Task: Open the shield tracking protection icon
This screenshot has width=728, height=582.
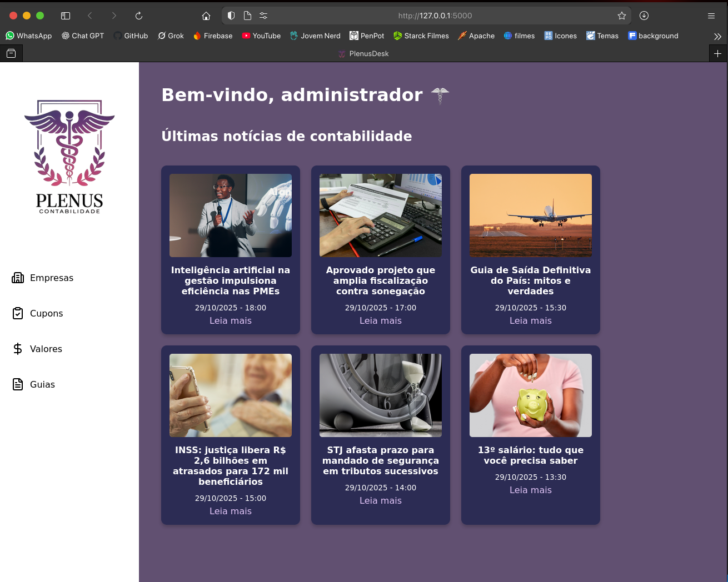Action: [231, 16]
